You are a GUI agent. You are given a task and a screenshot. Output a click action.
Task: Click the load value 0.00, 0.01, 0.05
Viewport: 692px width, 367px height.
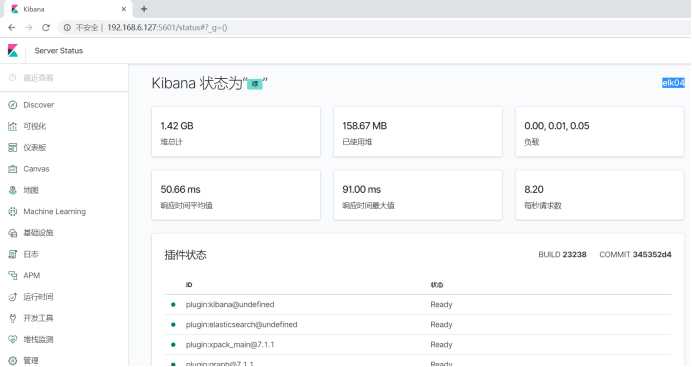pos(557,126)
